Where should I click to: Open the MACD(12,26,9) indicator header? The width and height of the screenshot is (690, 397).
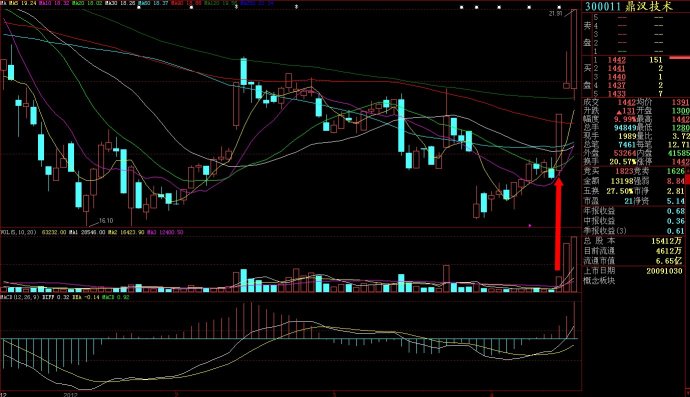(x=20, y=297)
